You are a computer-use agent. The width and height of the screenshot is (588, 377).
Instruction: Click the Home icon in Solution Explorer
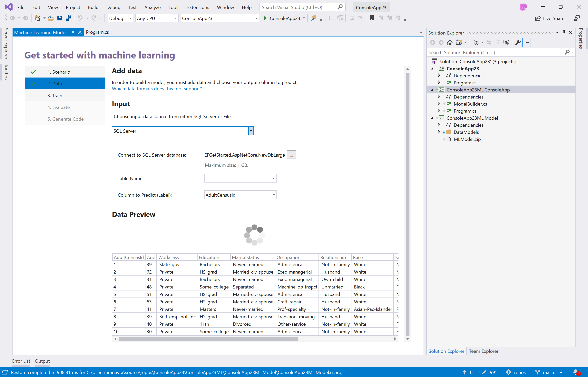click(x=450, y=42)
